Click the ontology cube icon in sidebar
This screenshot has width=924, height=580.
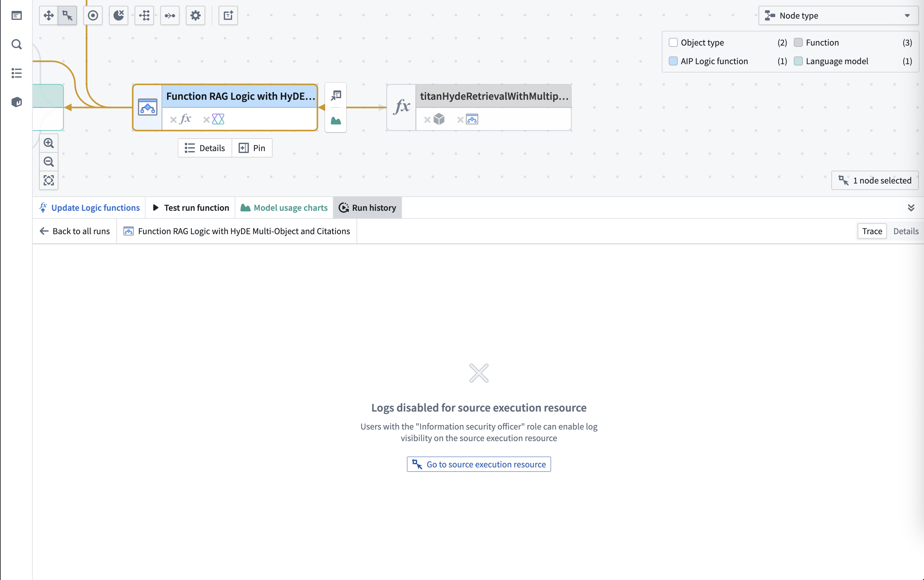coord(16,102)
